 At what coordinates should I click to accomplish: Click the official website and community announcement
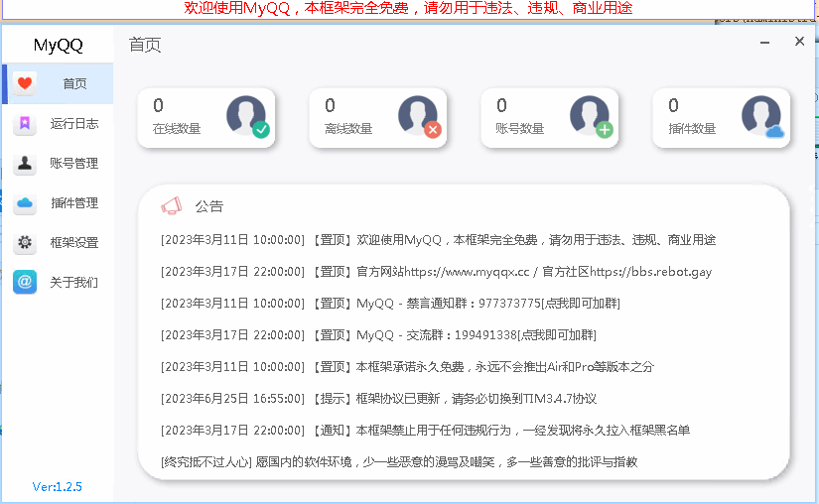click(x=436, y=272)
